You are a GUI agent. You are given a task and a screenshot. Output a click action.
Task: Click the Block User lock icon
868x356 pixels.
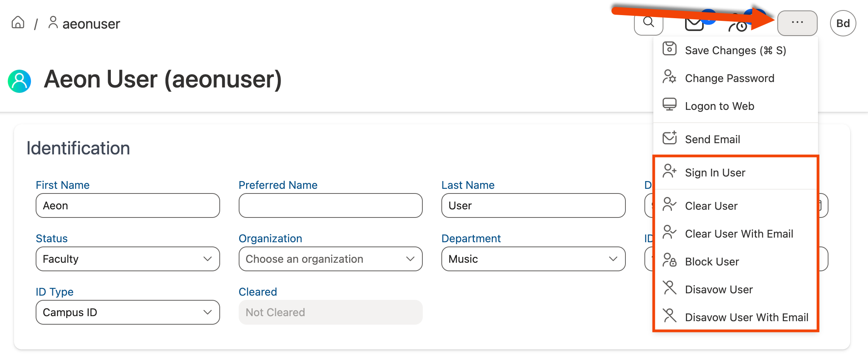669,260
